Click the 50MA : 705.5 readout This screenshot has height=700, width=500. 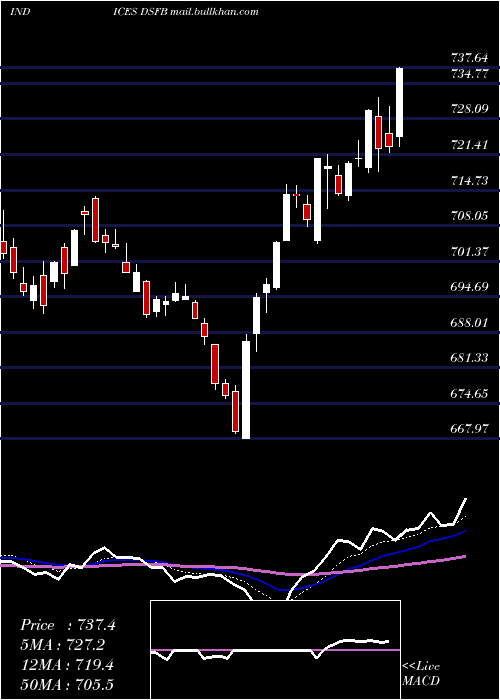pyautogui.click(x=68, y=684)
